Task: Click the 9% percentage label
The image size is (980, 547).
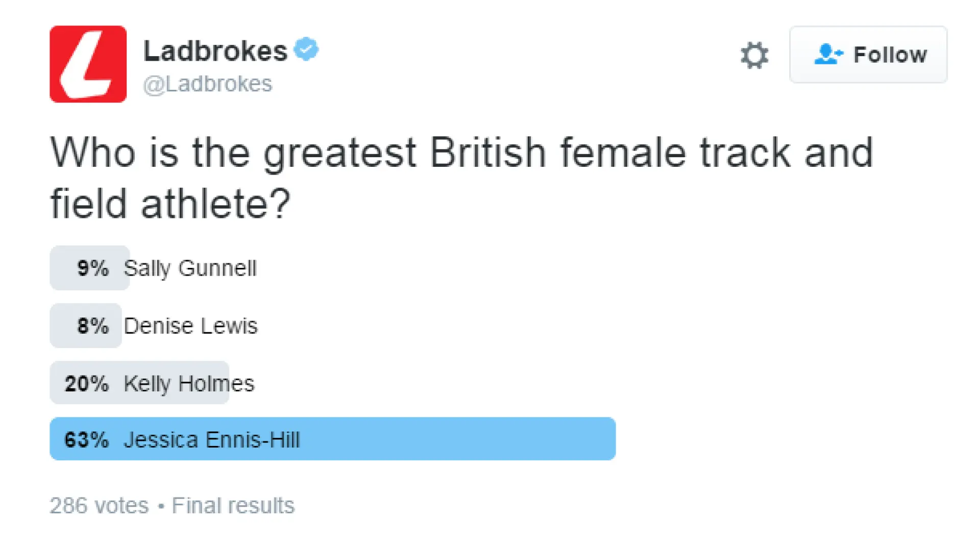Action: point(93,268)
